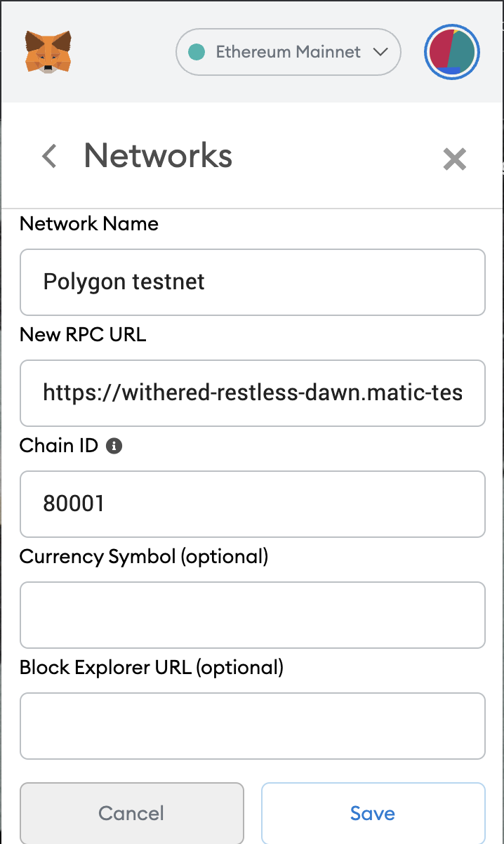Open the account avatar menu
This screenshot has width=504, height=844.
click(x=451, y=52)
